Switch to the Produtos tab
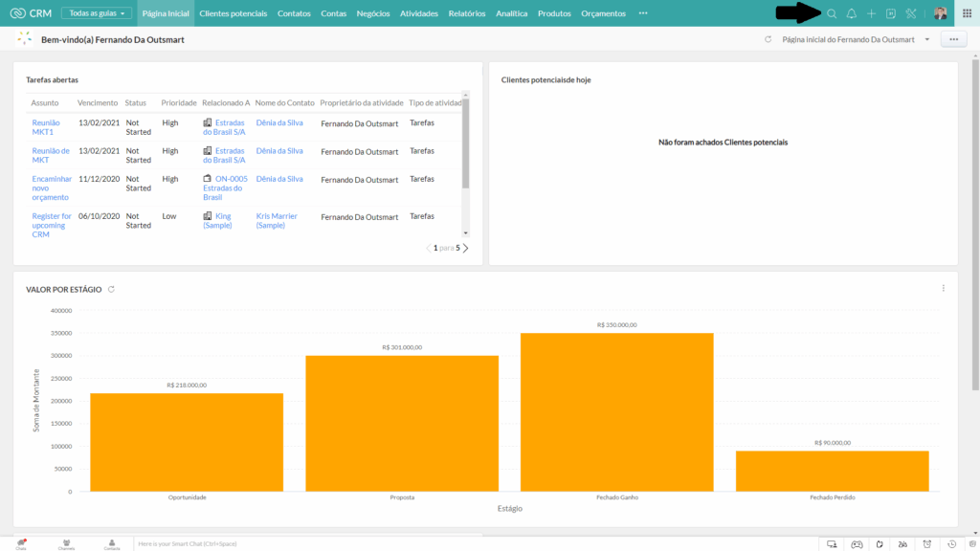The height and width of the screenshot is (551, 980). tap(554, 13)
